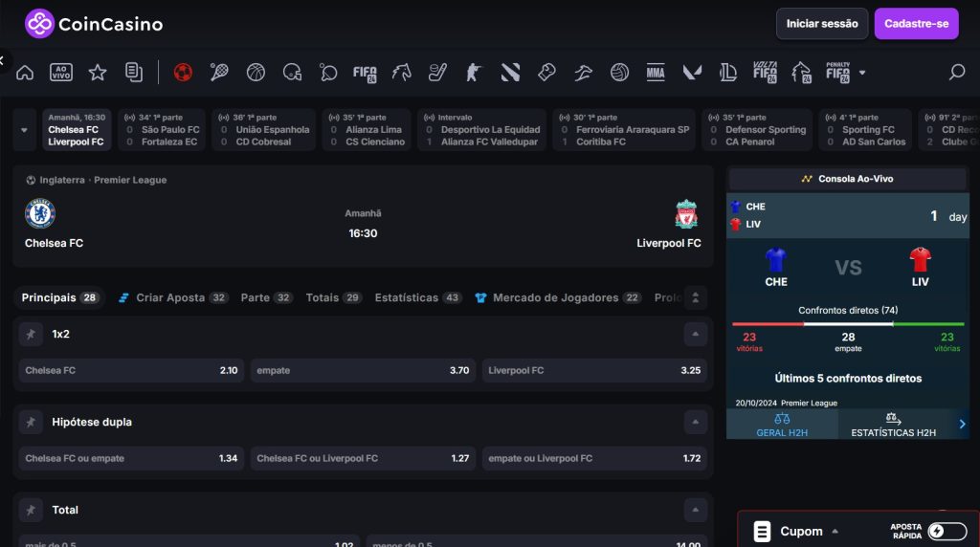Image resolution: width=980 pixels, height=547 pixels.
Task: Bet Chelsea FC ou Liverpool FC 1.27
Action: point(363,458)
